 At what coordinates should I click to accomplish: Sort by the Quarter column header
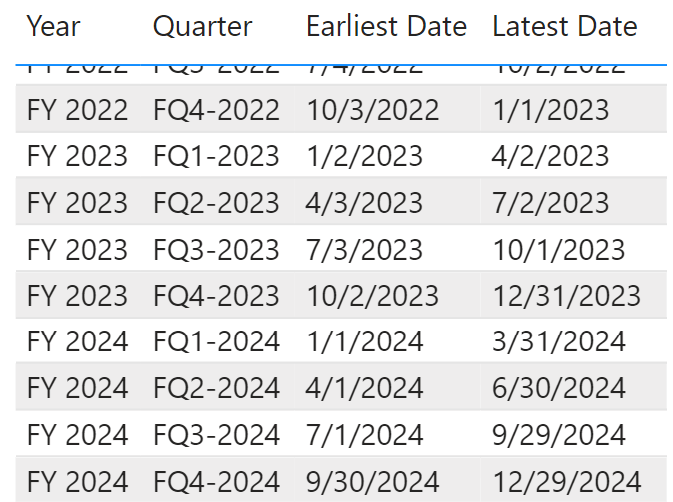coord(202,27)
